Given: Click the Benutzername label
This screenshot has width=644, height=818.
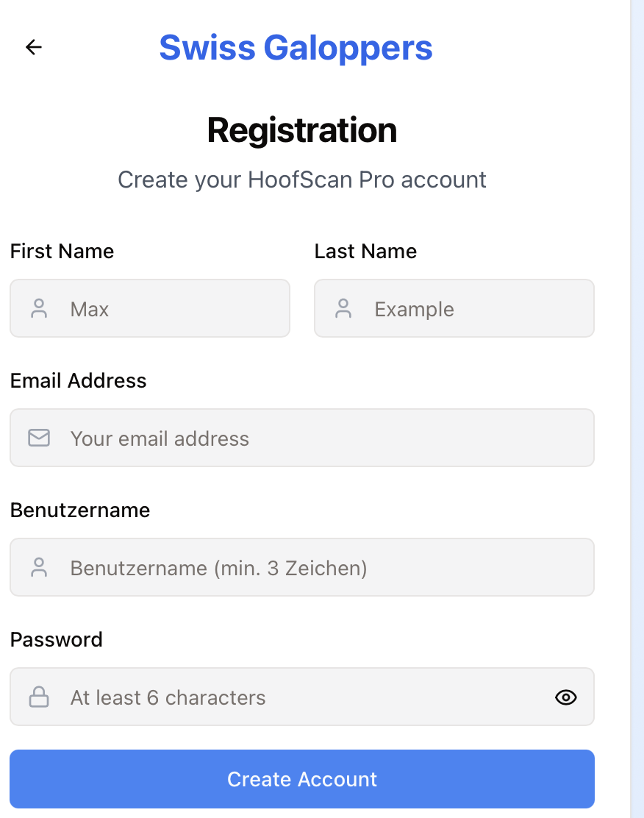Looking at the screenshot, I should tap(80, 511).
